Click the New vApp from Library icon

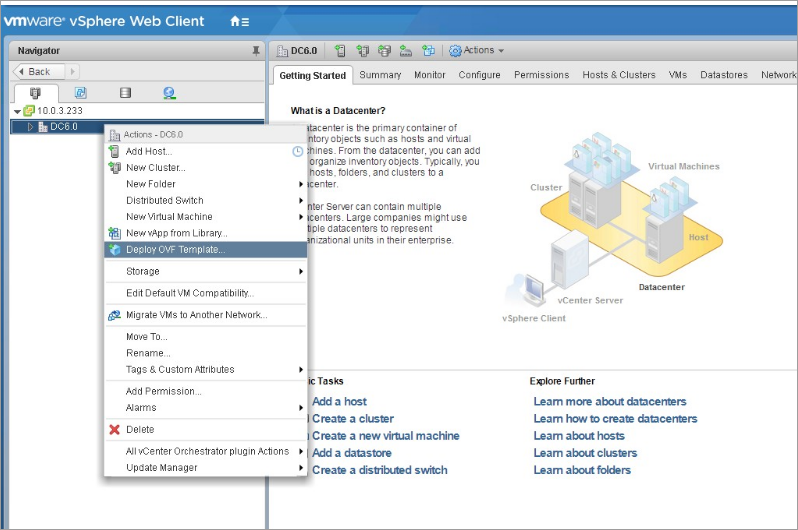click(115, 233)
